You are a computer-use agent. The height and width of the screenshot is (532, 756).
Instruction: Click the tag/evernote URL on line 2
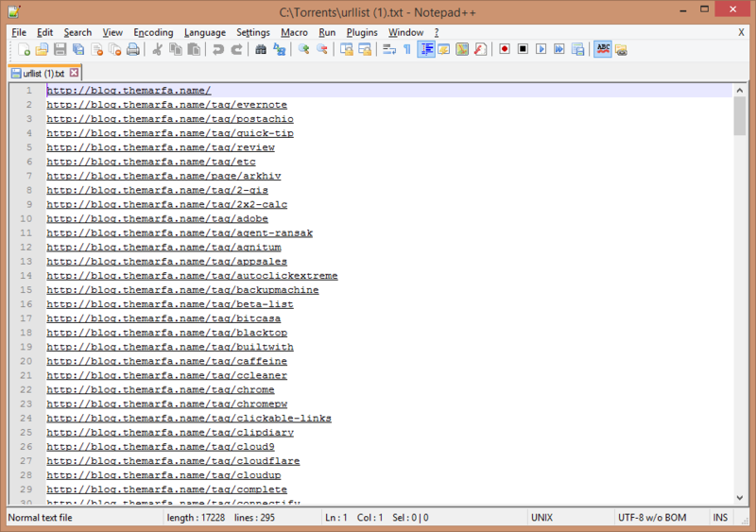coord(167,105)
